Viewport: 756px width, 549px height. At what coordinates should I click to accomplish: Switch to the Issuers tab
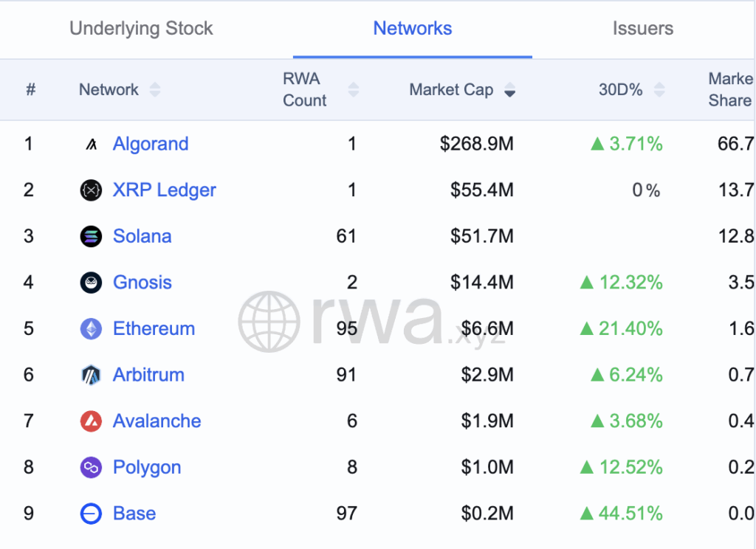point(642,29)
